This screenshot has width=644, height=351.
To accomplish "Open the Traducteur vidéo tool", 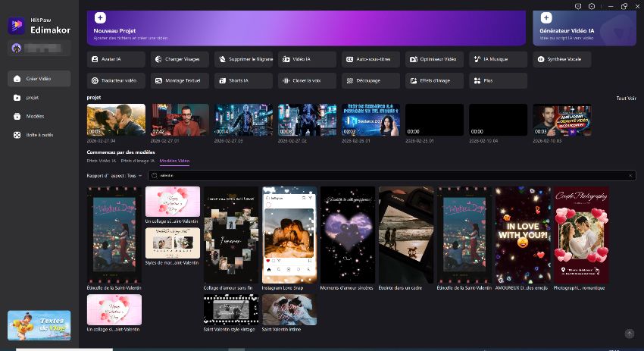I will (x=116, y=80).
